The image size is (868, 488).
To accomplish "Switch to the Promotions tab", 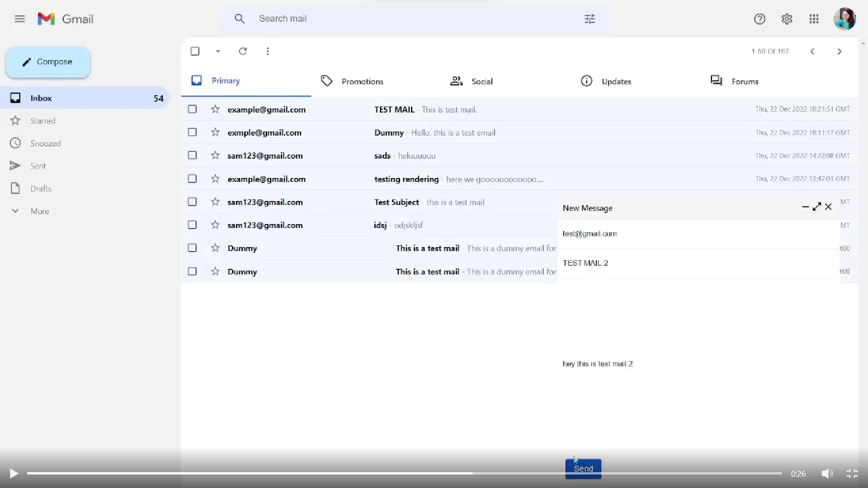I will tap(362, 81).
